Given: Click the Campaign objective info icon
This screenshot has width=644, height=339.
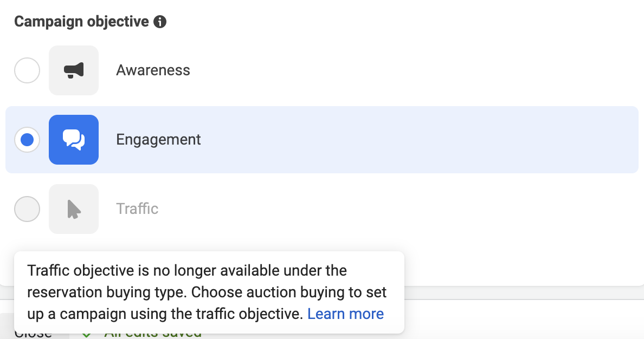Looking at the screenshot, I should point(160,21).
